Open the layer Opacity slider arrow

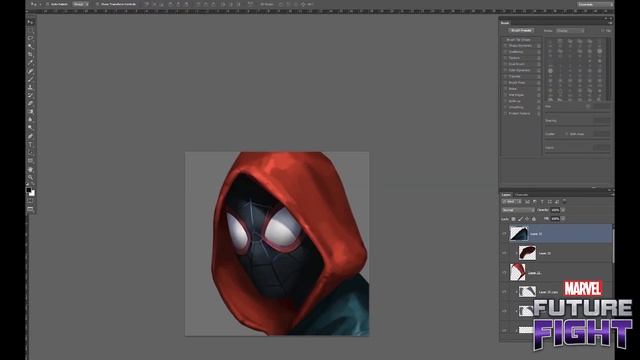(563, 210)
